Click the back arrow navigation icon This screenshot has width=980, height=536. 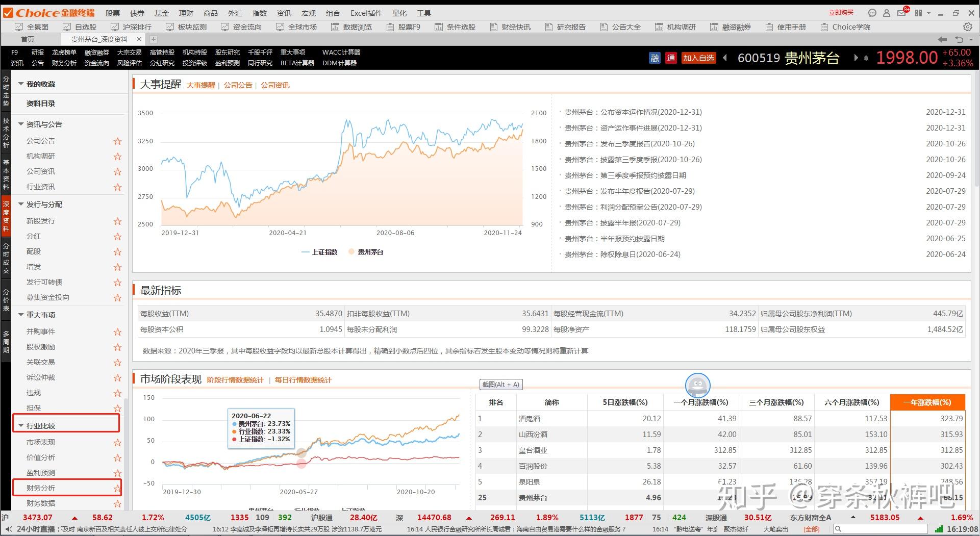click(942, 39)
